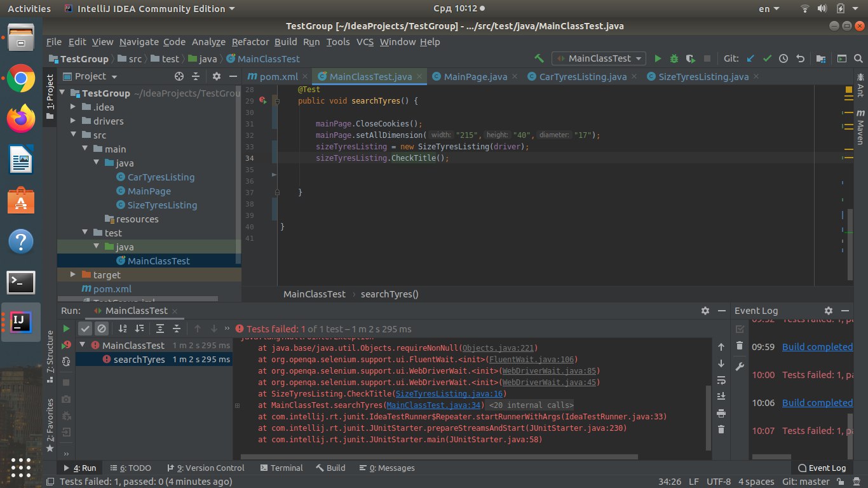This screenshot has width=868, height=488.
Task: Toggle auto-test rerun icon in Run panel
Action: pyautogui.click(x=66, y=362)
